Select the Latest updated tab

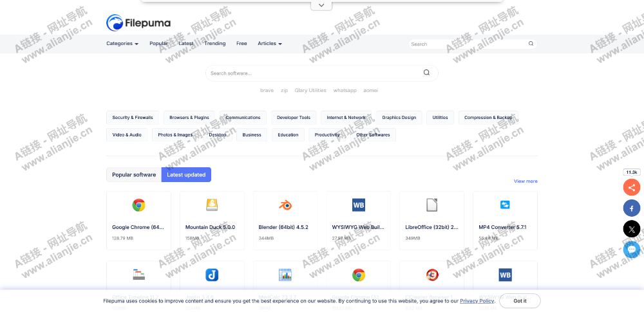(186, 174)
